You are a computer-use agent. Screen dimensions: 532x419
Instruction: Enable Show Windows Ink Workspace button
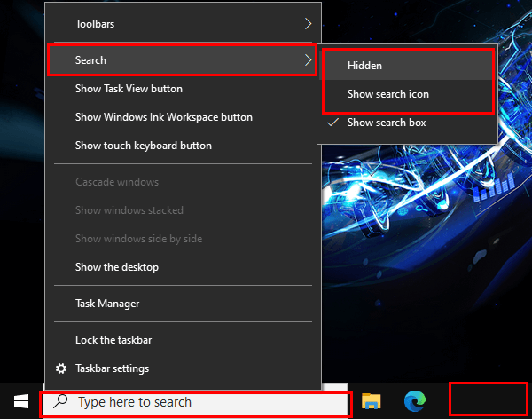[x=163, y=117]
